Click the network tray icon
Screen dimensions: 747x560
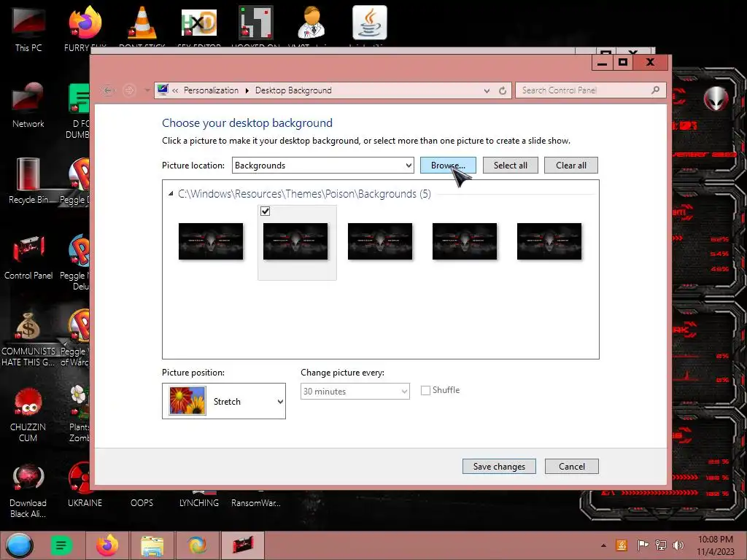pos(660,545)
